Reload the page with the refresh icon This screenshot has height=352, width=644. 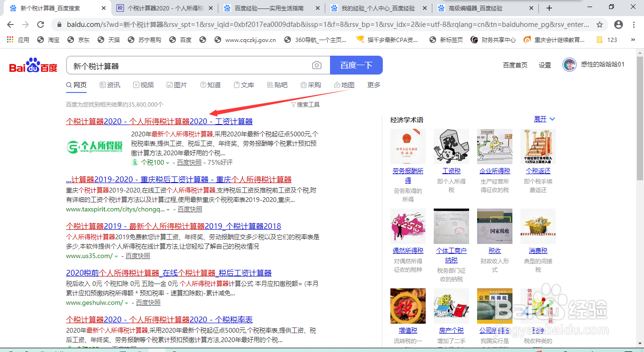[x=41, y=25]
